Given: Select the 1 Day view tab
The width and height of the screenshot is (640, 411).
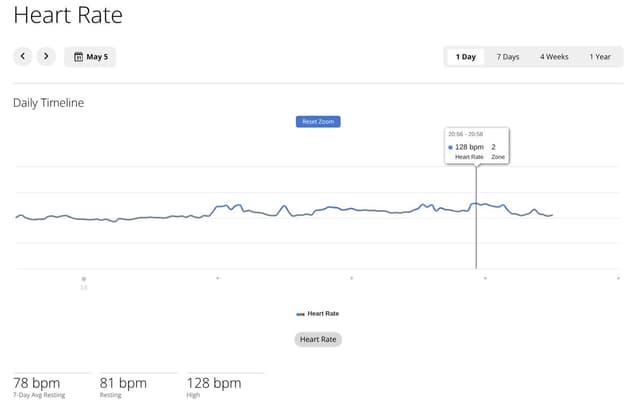Looking at the screenshot, I should [465, 57].
